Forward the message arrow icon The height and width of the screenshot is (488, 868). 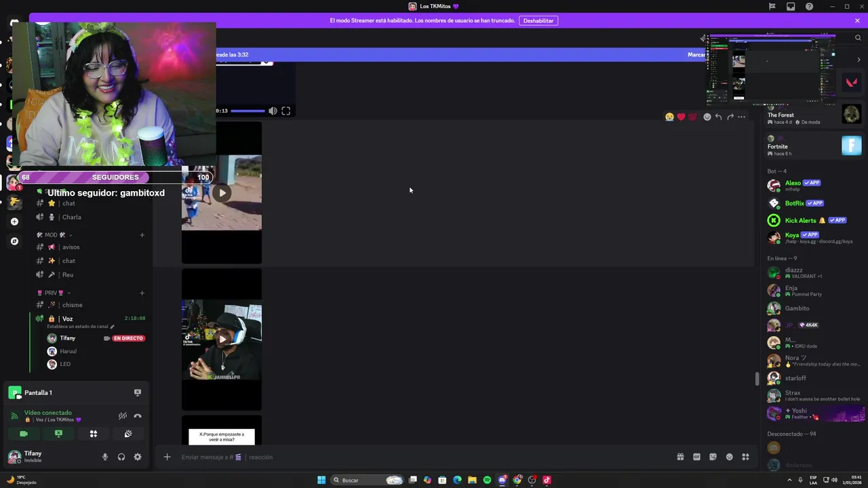coord(730,117)
